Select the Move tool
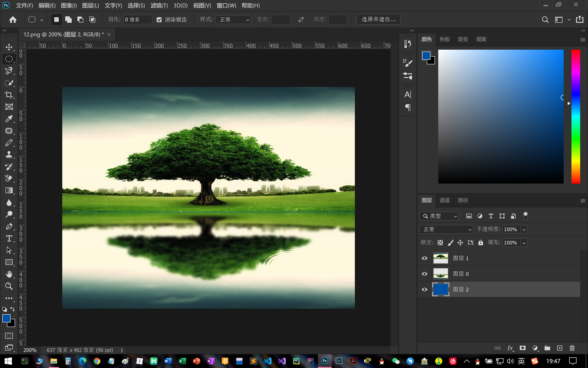588x368 pixels. point(9,47)
